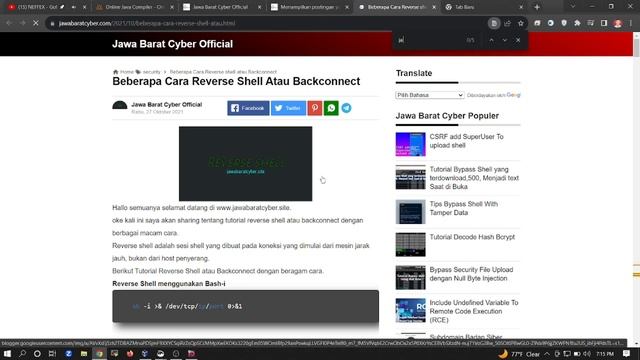Open Tutorial Bypass Shell yang terdownload article
The height and width of the screenshot is (360, 640).
tap(474, 178)
